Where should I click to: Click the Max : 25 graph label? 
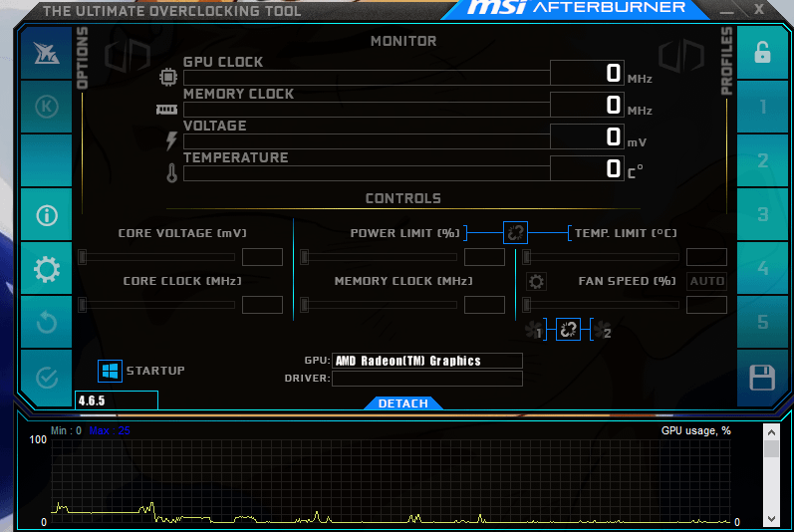pyautogui.click(x=110, y=430)
